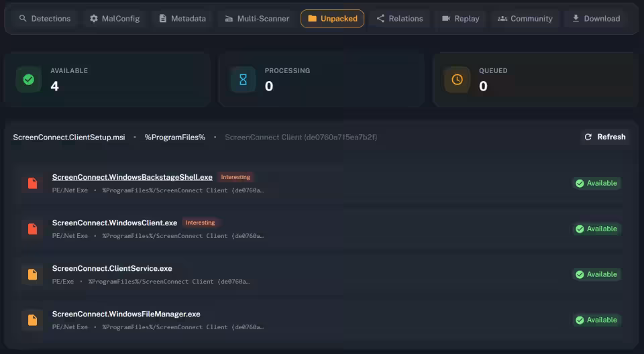Click the PROCESSING label
The image size is (644, 354).
point(287,70)
